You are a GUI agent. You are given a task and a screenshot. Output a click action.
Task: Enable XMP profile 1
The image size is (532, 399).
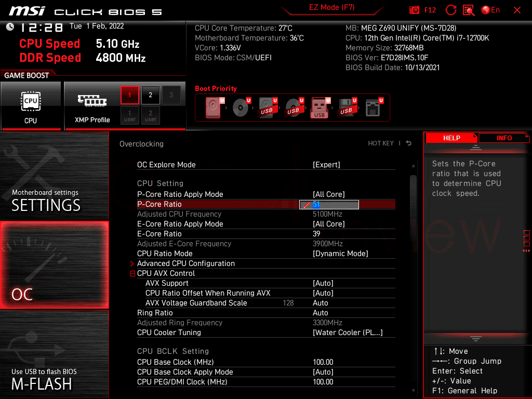(x=129, y=95)
